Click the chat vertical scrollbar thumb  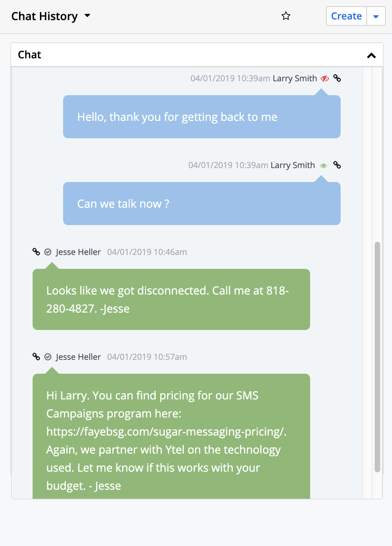377,357
